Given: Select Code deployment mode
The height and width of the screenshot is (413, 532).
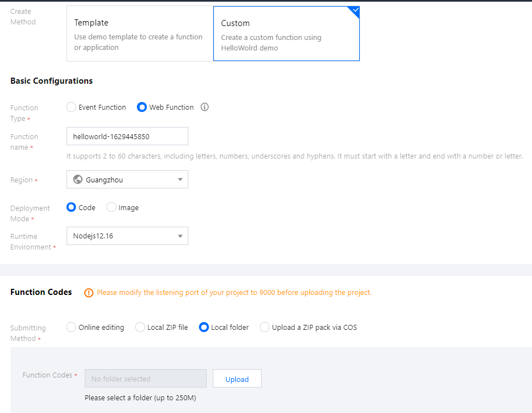Looking at the screenshot, I should (x=71, y=207).
